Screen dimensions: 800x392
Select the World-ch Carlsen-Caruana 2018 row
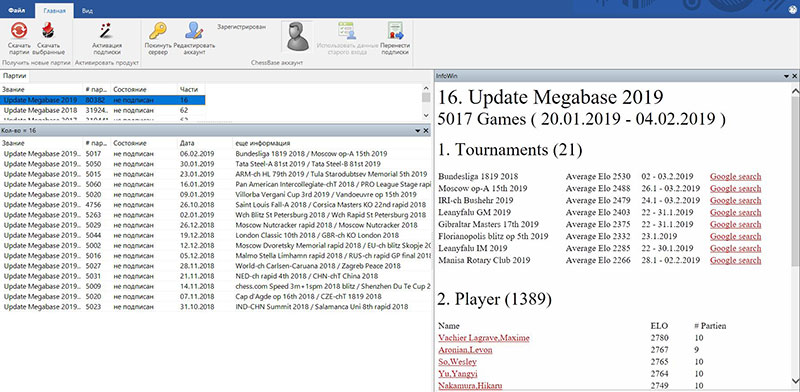[216, 266]
